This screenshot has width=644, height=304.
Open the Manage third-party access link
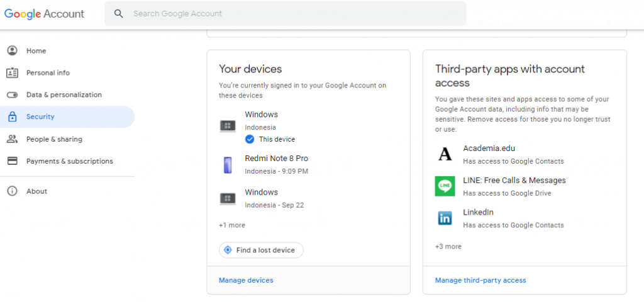480,280
